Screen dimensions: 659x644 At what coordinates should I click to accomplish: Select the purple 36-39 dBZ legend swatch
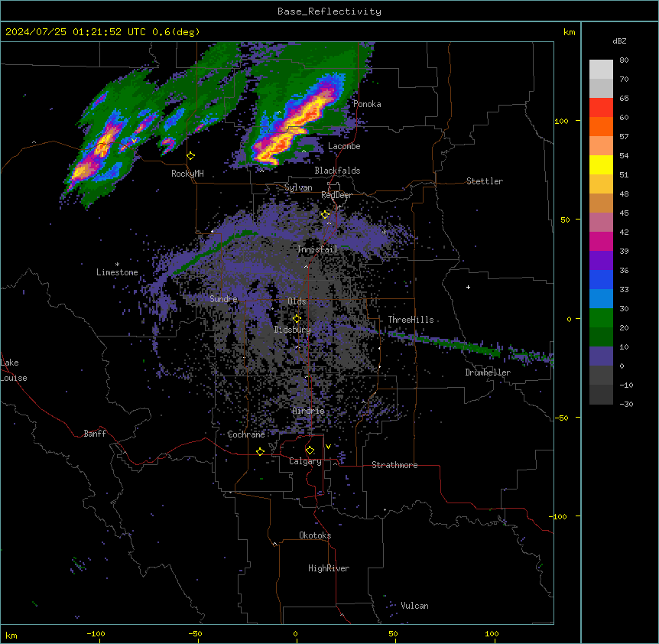coord(601,261)
